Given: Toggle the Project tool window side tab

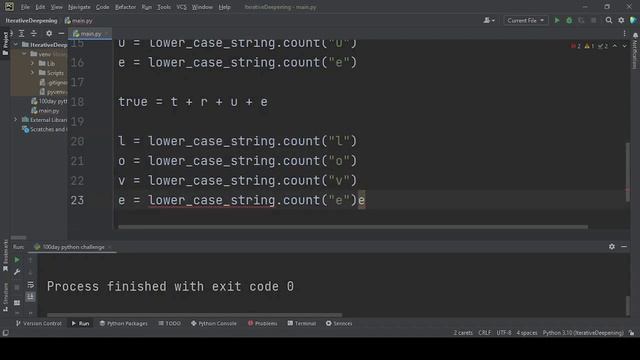Looking at the screenshot, I should (5, 44).
